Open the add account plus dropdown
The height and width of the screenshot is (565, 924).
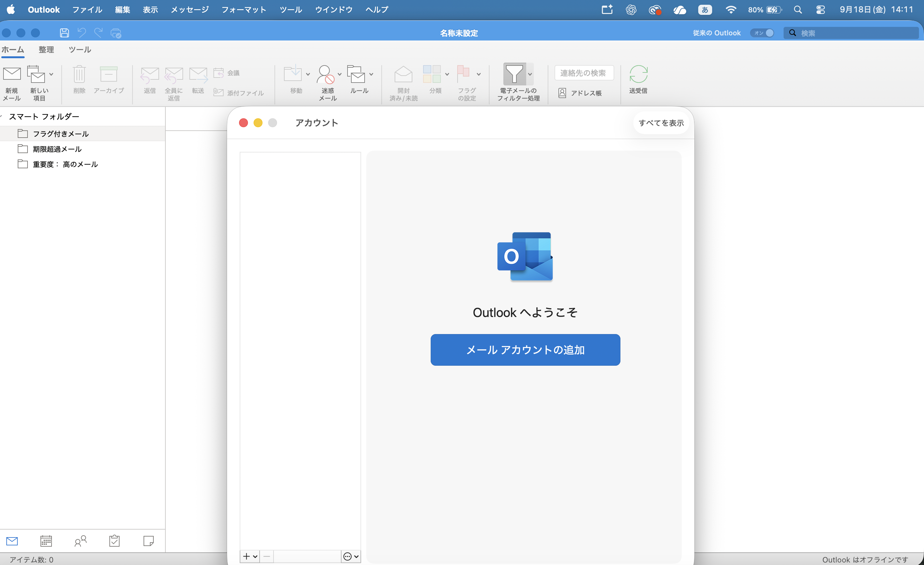point(250,556)
